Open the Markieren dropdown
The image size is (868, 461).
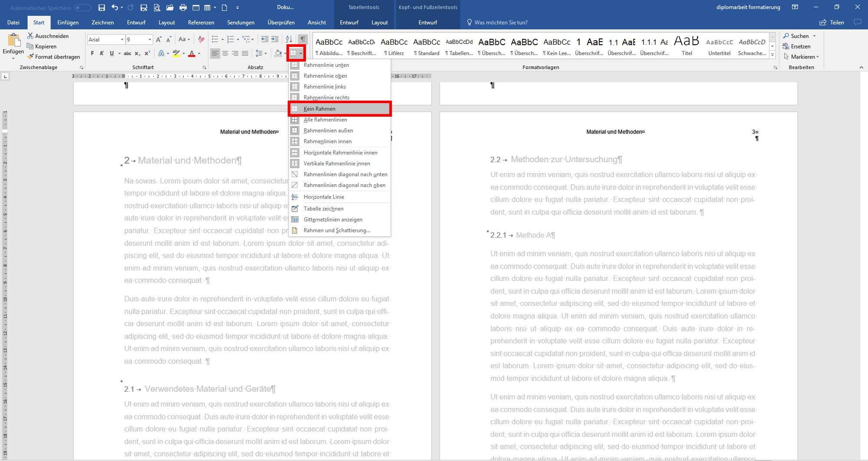point(801,57)
